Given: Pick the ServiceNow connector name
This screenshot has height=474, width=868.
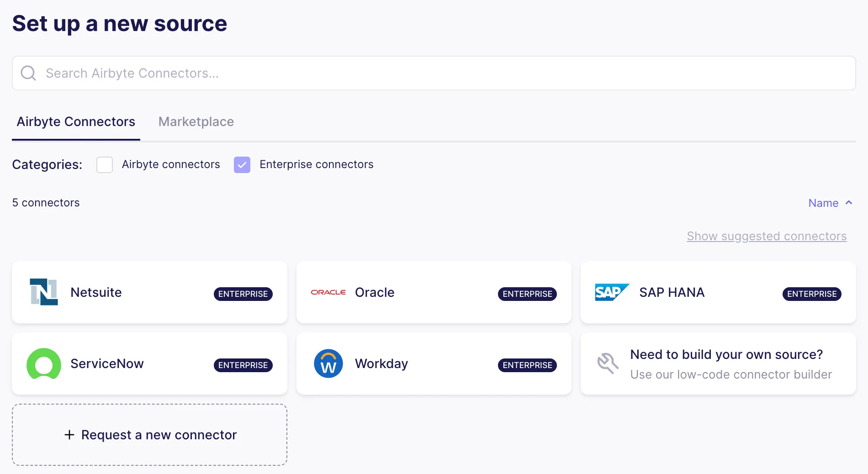Looking at the screenshot, I should [107, 363].
